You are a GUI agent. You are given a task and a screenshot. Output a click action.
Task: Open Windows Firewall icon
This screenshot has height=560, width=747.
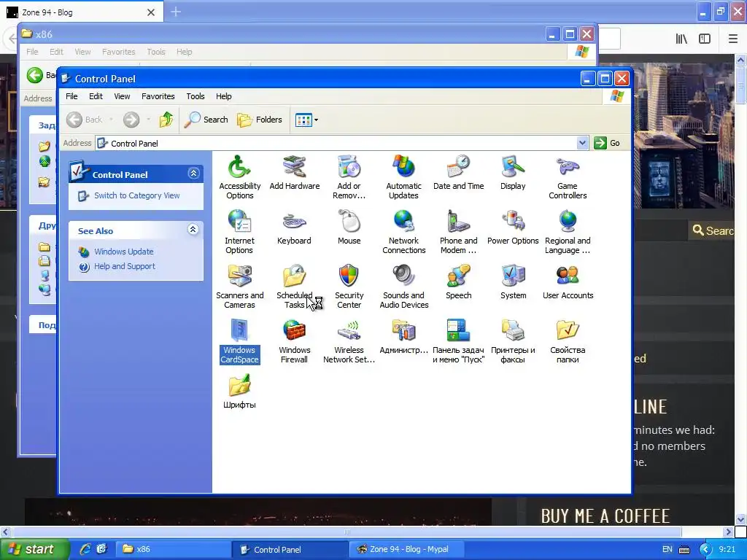pos(294,341)
